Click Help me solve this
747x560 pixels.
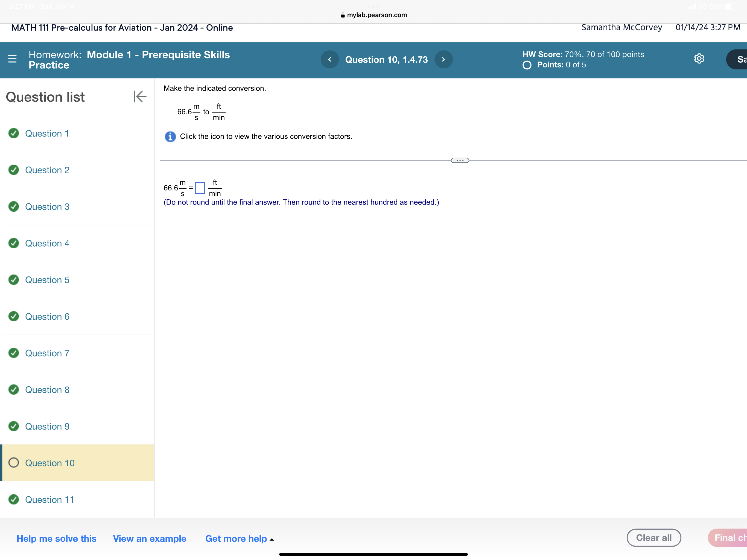[56, 538]
